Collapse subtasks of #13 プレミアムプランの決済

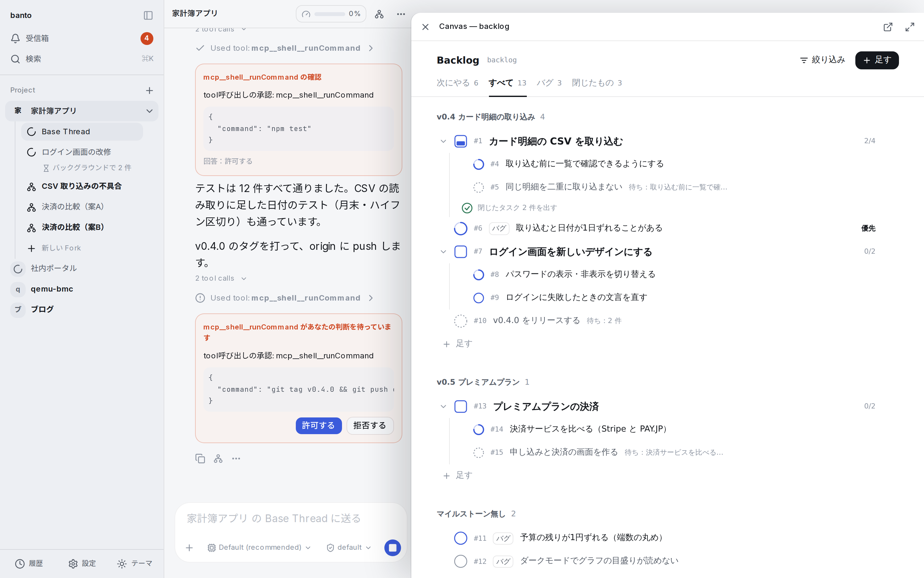coord(443,406)
